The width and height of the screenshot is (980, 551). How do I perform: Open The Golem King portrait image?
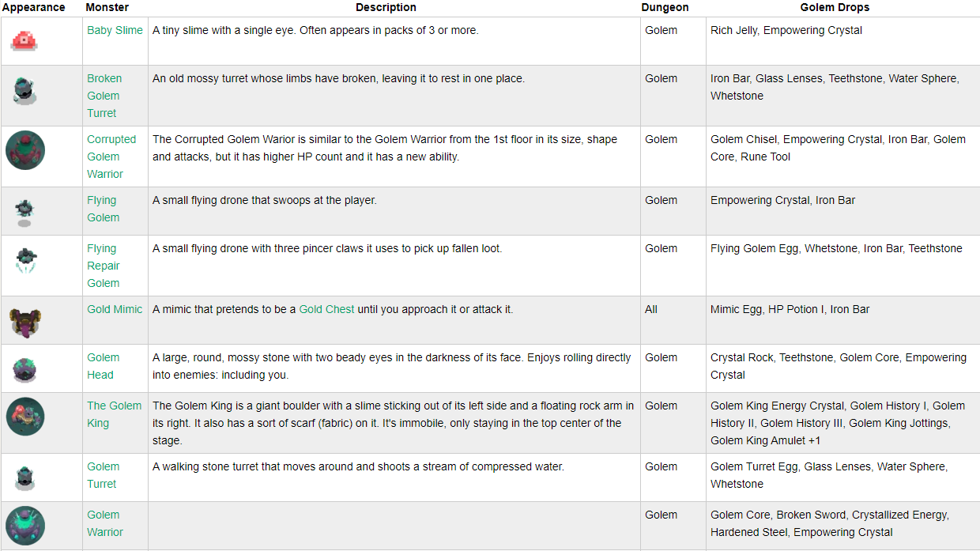point(25,417)
